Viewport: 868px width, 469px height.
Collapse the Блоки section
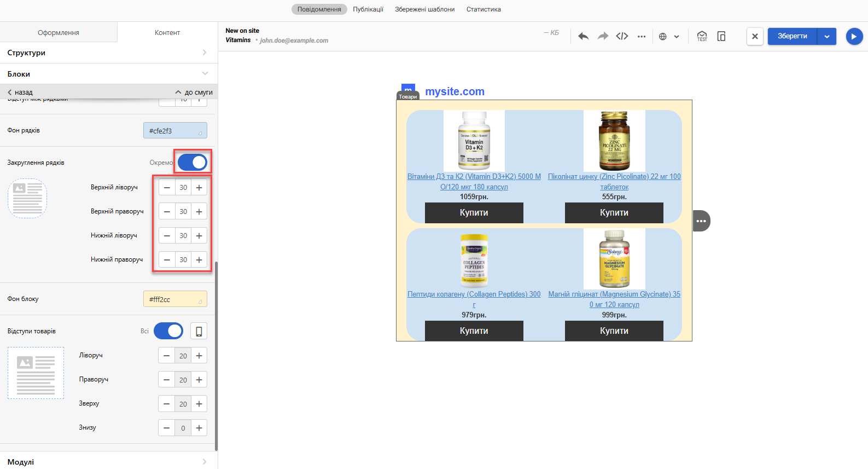pyautogui.click(x=109, y=74)
